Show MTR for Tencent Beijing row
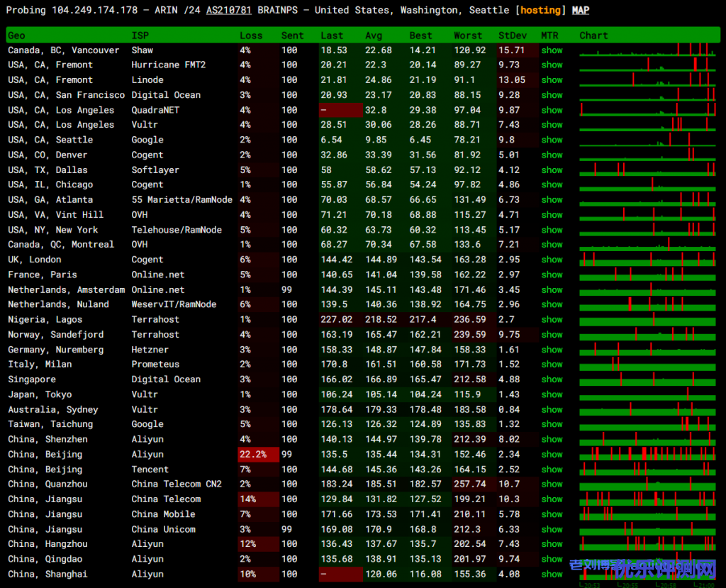The width and height of the screenshot is (726, 588). coord(552,470)
